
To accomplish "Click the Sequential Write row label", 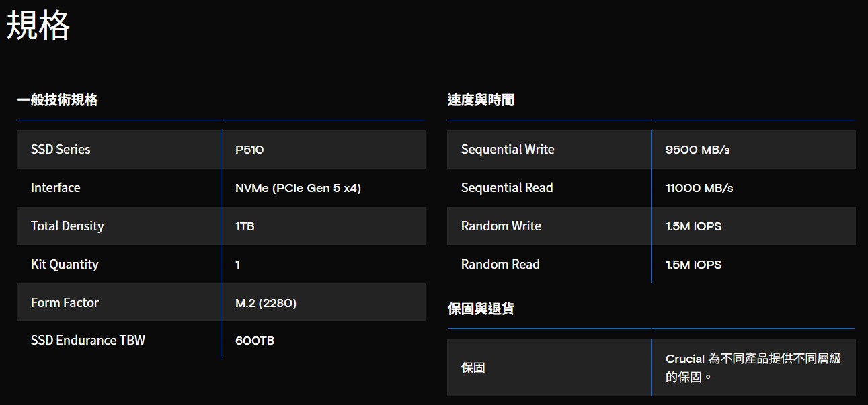I will coord(508,150).
